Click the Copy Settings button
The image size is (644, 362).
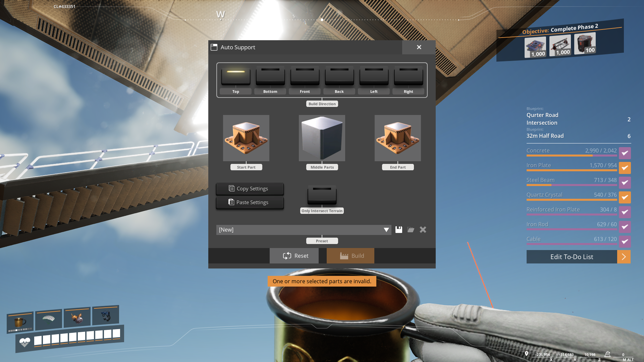250,189
